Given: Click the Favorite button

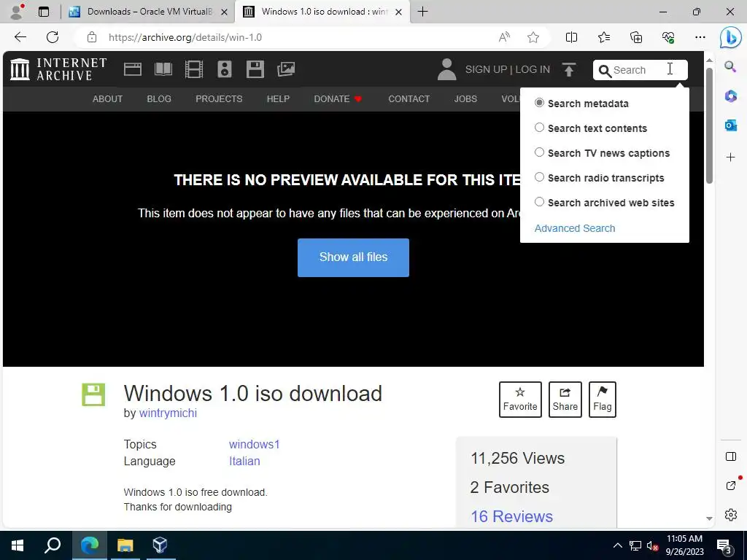Looking at the screenshot, I should click(520, 400).
